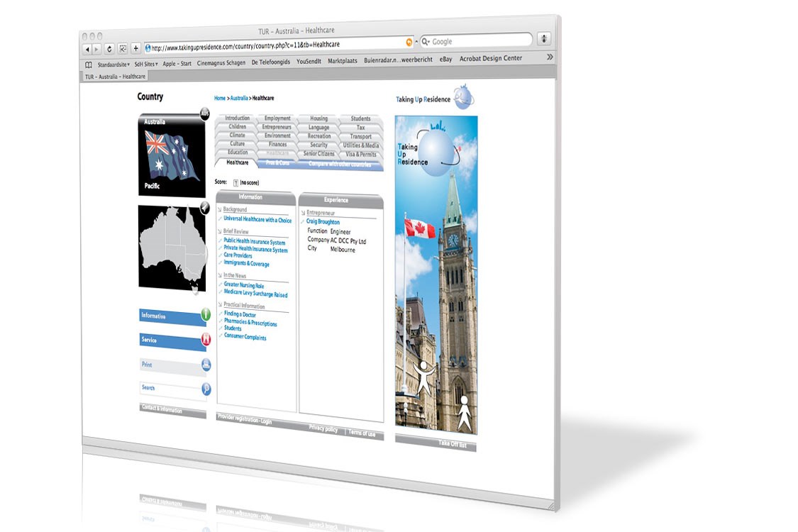Viewport: 798px width, 532px height.
Task: Reload the page with the refresh button
Action: pos(109,49)
